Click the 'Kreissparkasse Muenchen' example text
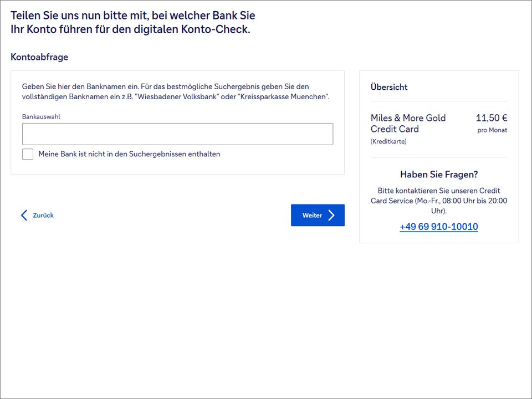Screen dimensions: 532x399 (283, 97)
